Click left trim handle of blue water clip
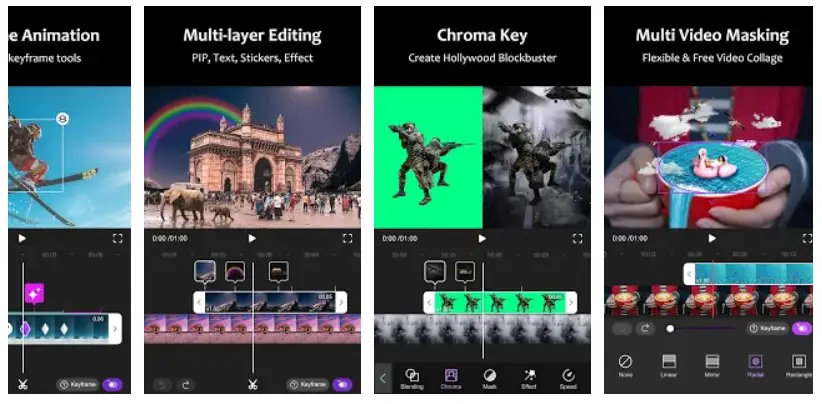The width and height of the screenshot is (822, 404). [x=689, y=274]
